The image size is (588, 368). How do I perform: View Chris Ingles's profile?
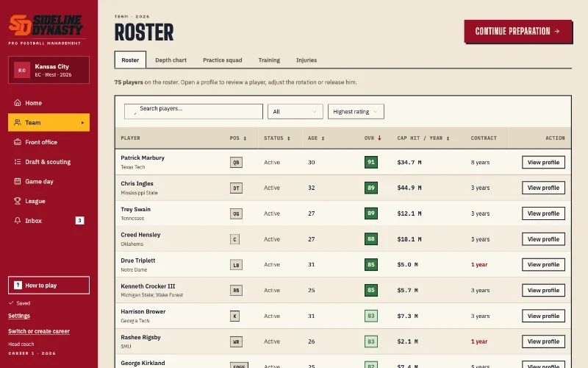pos(543,188)
